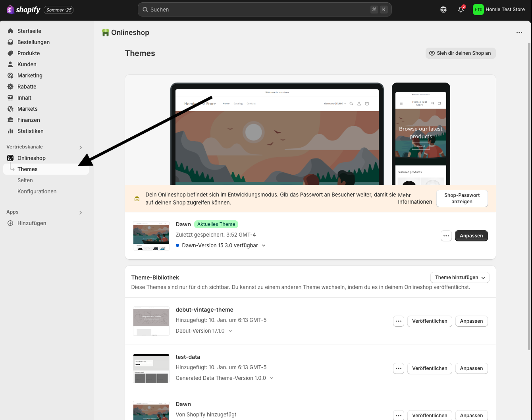Viewport: 532px width, 420px height.
Task: Select Themes in the Onlineshop menu
Action: tap(27, 169)
